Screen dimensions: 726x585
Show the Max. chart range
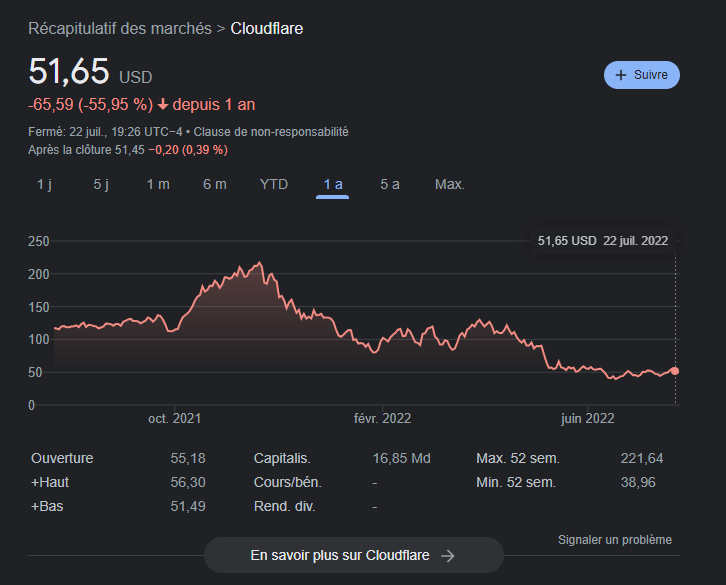450,184
